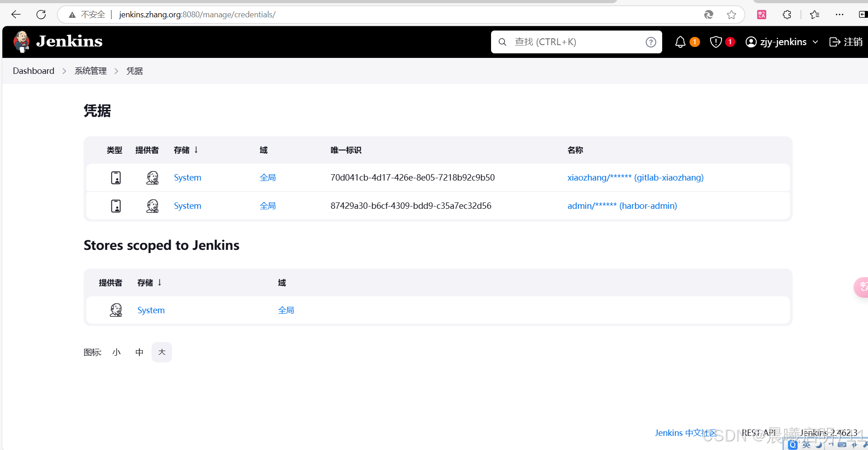The height and width of the screenshot is (450, 868).
Task: Click the insecure site warning icon
Action: point(72,15)
